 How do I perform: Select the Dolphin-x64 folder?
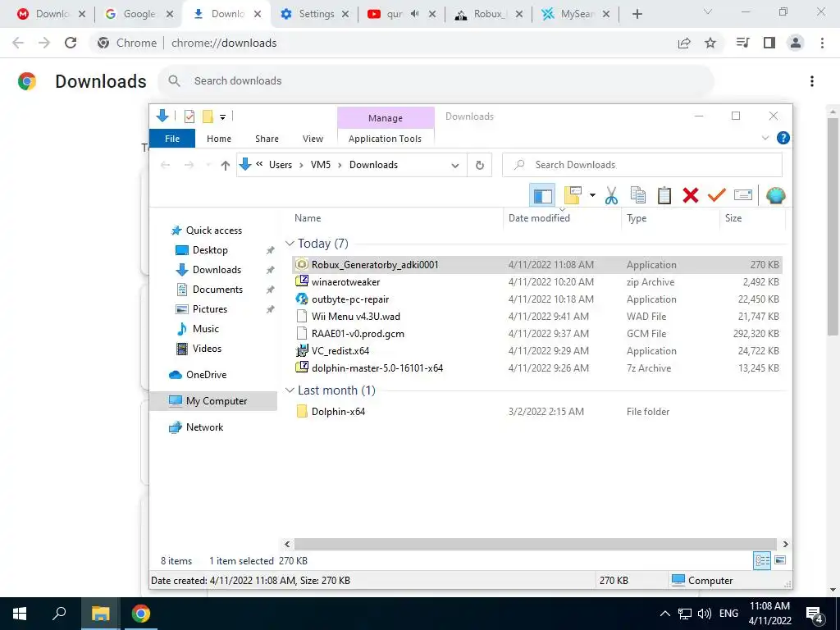536,412
